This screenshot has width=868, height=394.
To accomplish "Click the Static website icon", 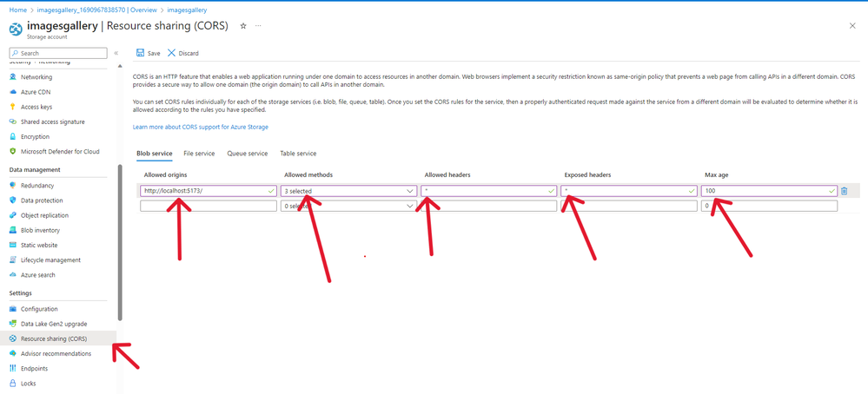I will pos(13,246).
